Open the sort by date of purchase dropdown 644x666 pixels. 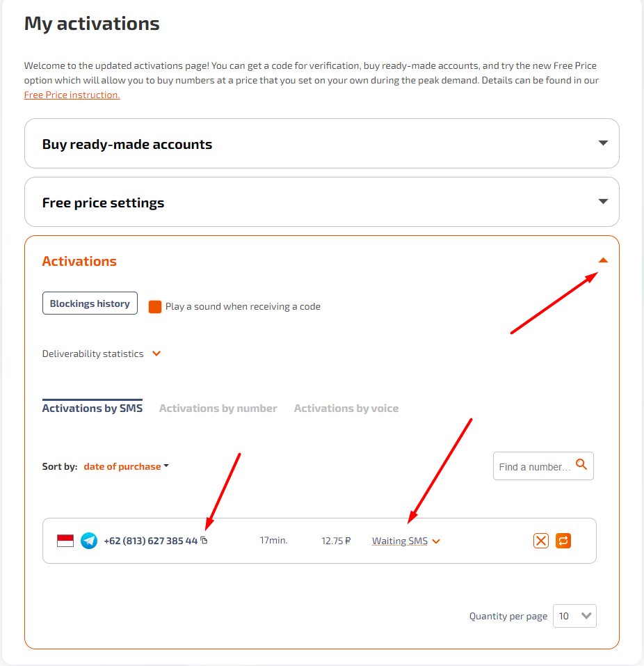126,466
